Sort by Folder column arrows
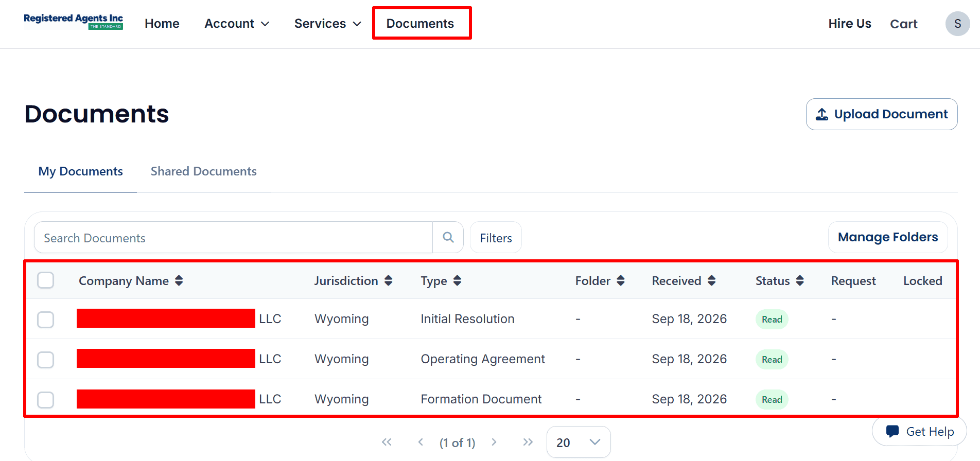The width and height of the screenshot is (980, 461). click(x=621, y=280)
